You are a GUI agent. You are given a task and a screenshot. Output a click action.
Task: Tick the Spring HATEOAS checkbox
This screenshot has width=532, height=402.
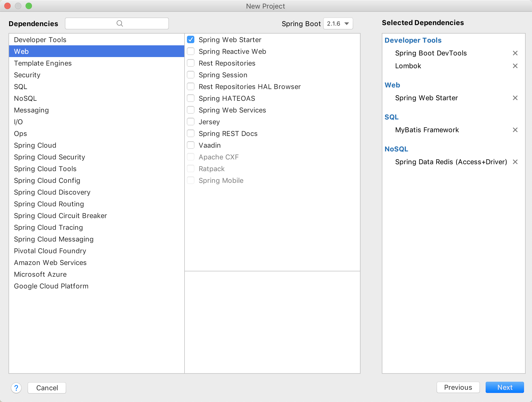191,98
